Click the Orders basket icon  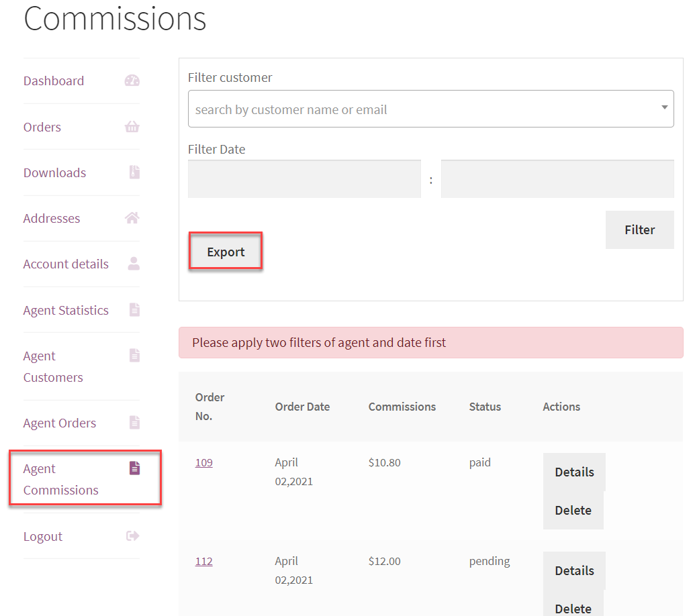coord(132,127)
